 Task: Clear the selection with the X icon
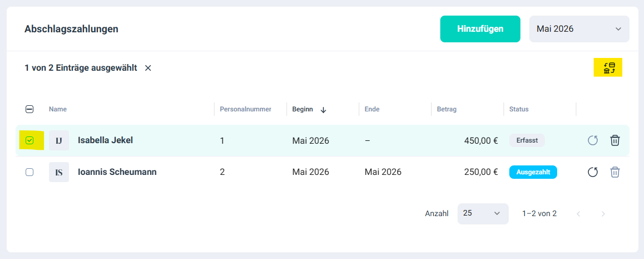point(148,68)
